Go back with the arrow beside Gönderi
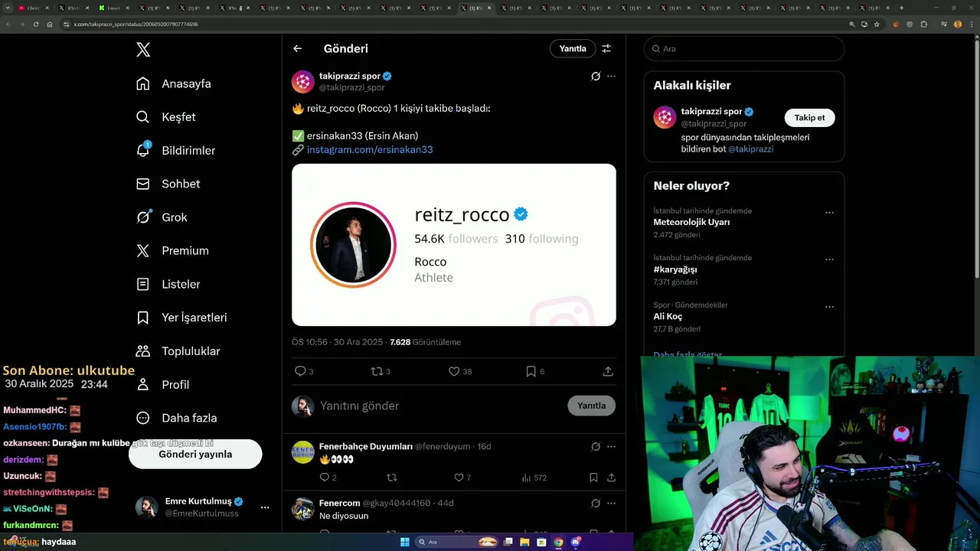Image resolution: width=980 pixels, height=551 pixels. [x=298, y=48]
